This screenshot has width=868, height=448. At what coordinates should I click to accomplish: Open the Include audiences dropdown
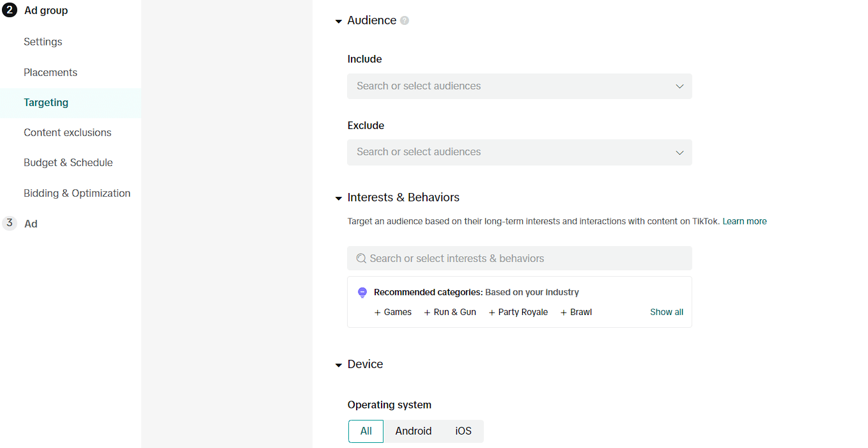coord(519,86)
